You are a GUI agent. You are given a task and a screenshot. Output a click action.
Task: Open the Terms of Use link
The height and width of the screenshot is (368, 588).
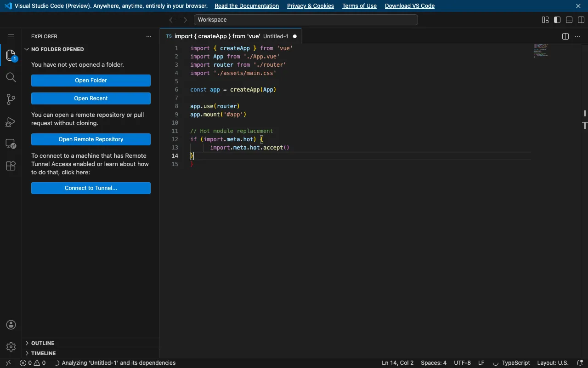pos(359,6)
